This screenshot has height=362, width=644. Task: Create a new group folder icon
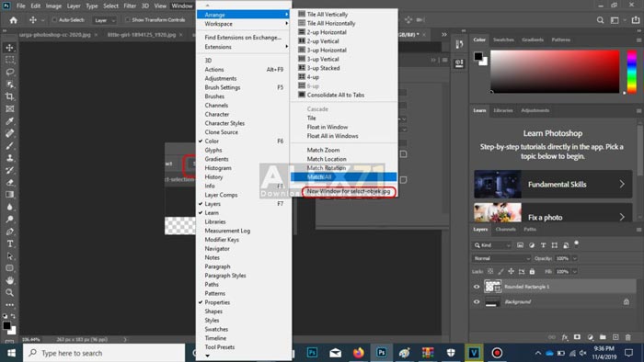point(603,337)
